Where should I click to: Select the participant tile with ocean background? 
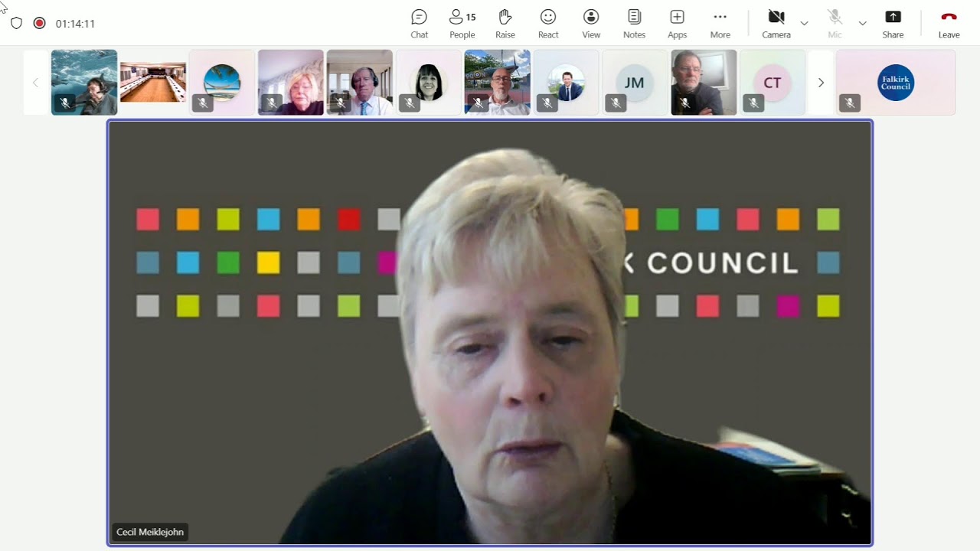click(84, 83)
